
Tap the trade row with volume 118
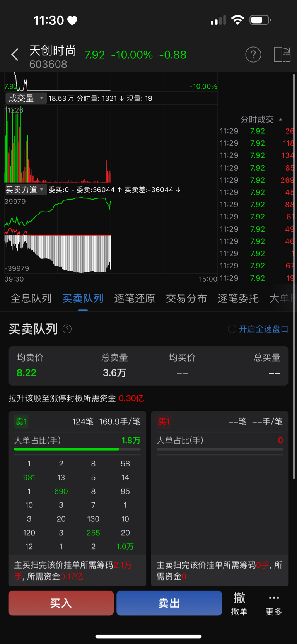(257, 143)
